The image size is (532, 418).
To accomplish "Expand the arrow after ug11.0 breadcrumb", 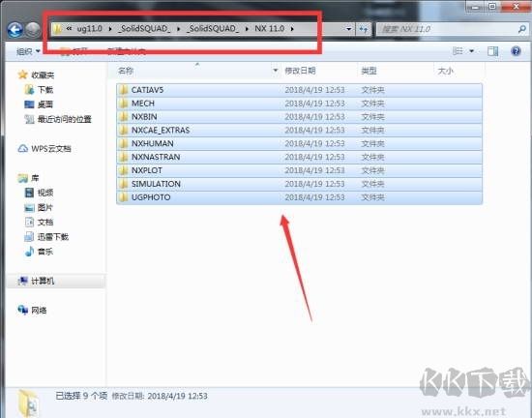I will (x=110, y=29).
